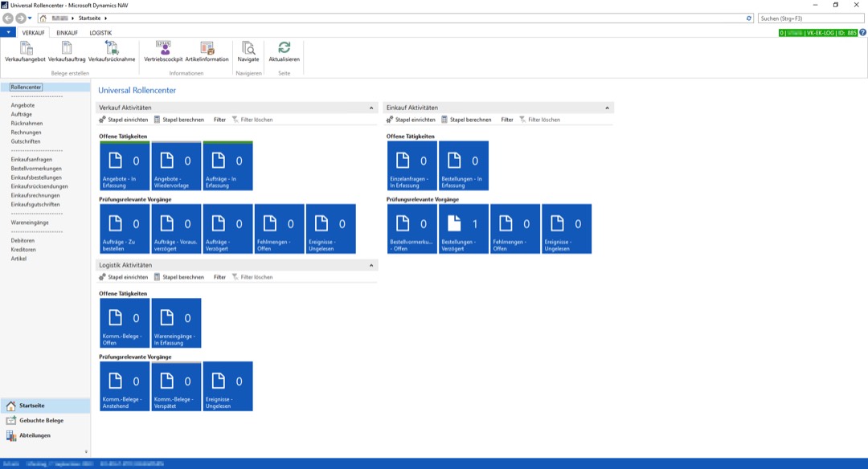Open Artikelinformation from the ribbon
This screenshot has width=868, height=469.
tap(207, 49)
